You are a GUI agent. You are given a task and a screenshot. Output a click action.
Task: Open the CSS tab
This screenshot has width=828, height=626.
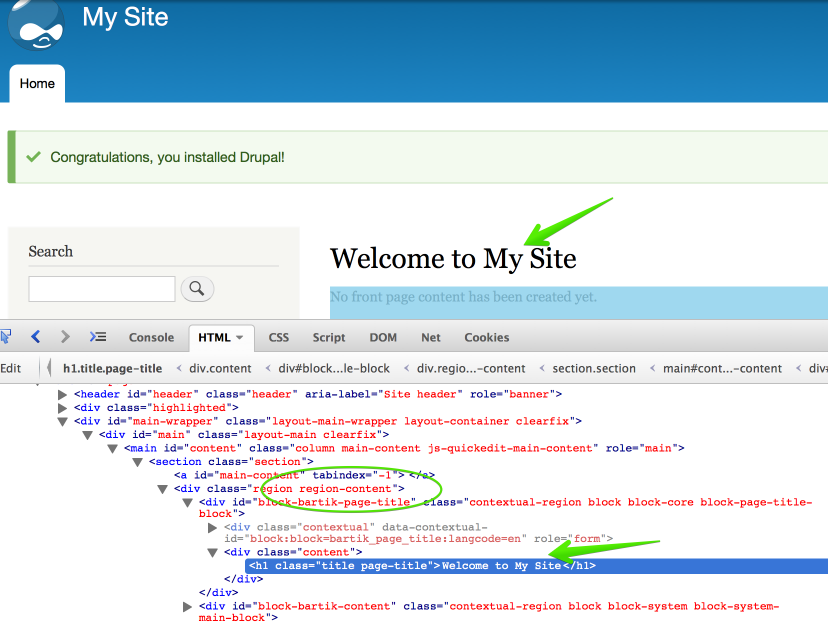[x=278, y=337]
